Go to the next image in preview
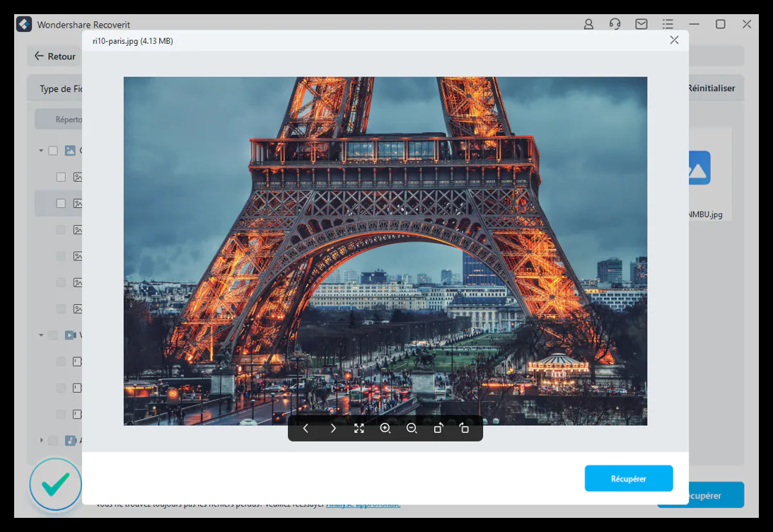Image resolution: width=773 pixels, height=532 pixels. pyautogui.click(x=332, y=428)
